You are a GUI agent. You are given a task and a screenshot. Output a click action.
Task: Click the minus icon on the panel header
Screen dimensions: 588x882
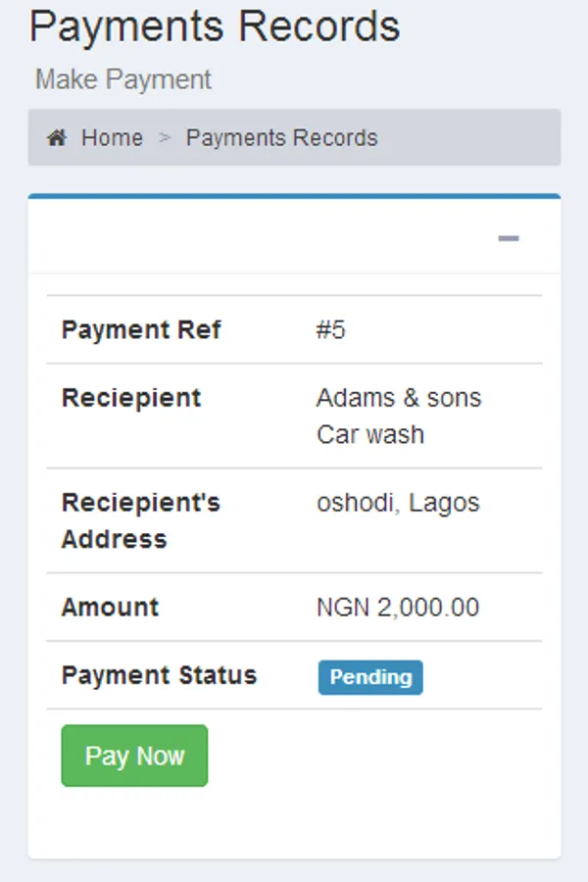(x=508, y=236)
